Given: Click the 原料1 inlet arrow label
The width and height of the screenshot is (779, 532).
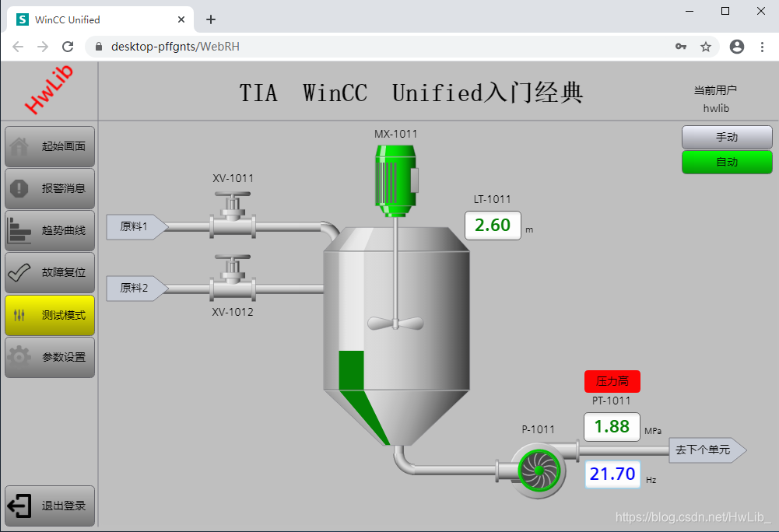Looking at the screenshot, I should coord(137,227).
